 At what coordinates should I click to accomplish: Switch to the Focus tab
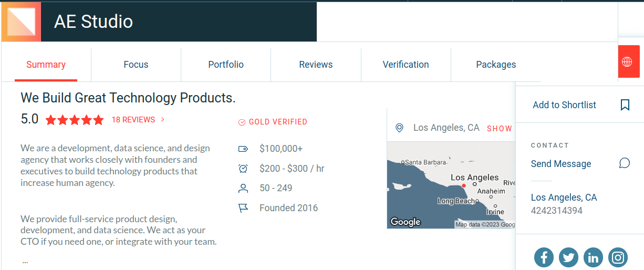pyautogui.click(x=136, y=65)
